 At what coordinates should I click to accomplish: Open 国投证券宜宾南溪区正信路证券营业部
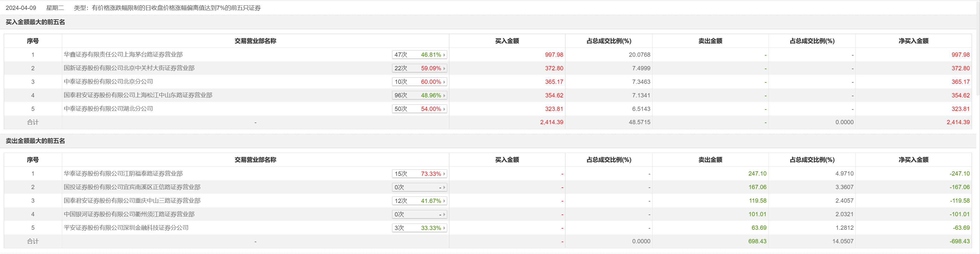coord(132,187)
